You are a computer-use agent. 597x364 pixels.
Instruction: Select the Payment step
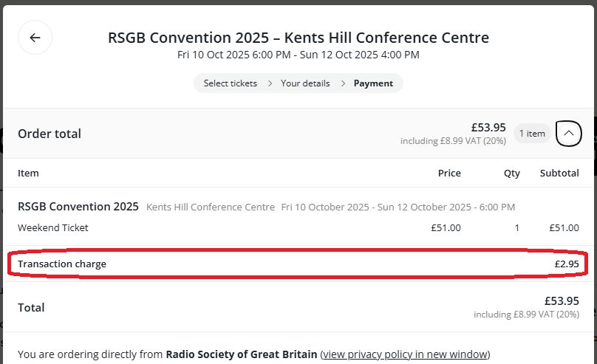(x=373, y=83)
